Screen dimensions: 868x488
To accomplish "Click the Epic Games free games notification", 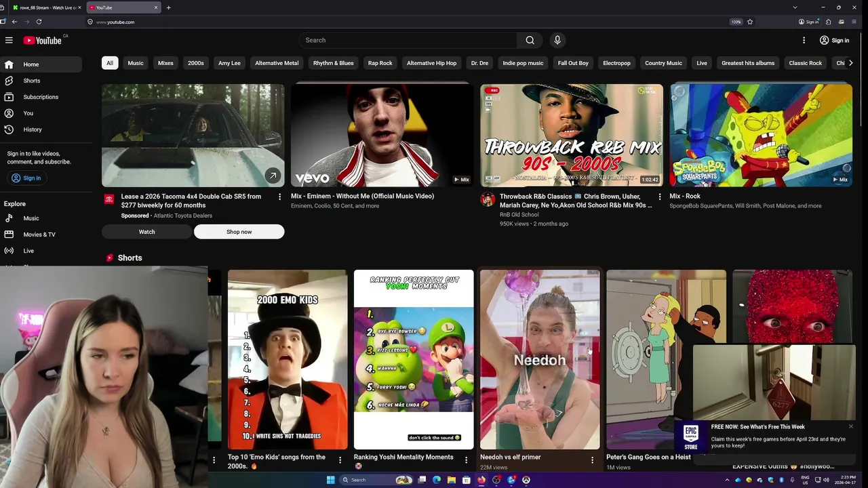I will [766, 436].
